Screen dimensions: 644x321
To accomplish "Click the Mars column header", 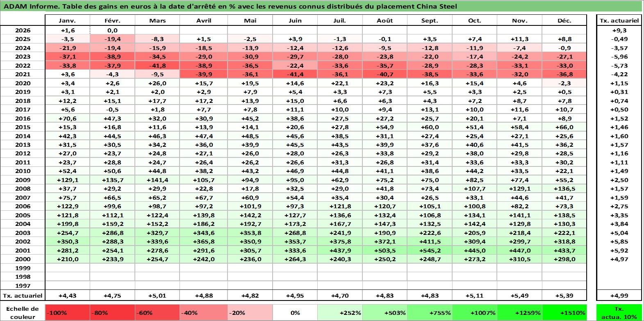I will (157, 20).
